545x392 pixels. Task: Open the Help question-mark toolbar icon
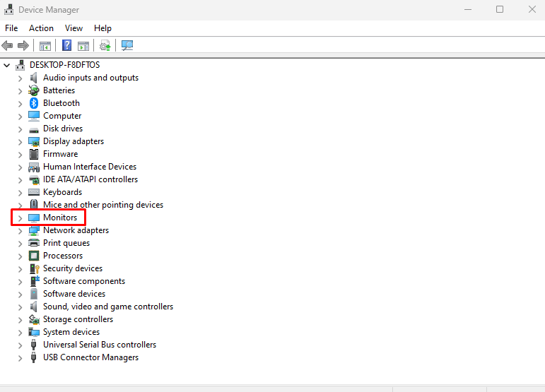click(x=66, y=45)
